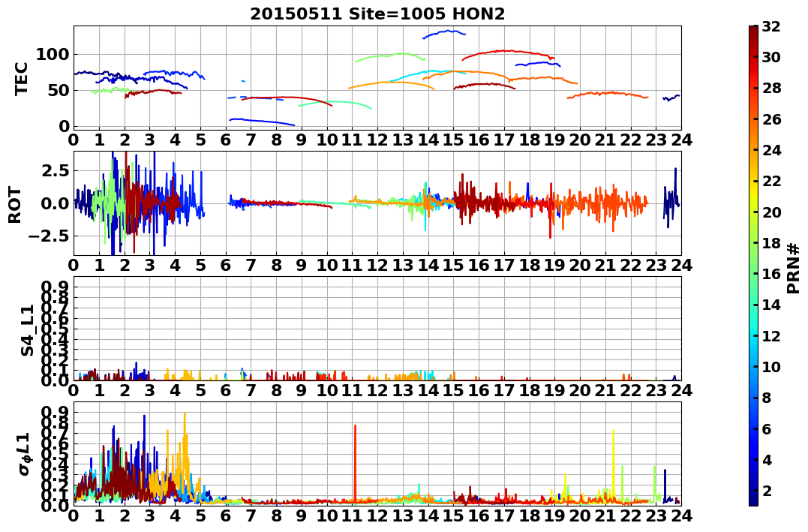Click the orange colorbar region near 24
The image size is (808, 532).
click(753, 150)
